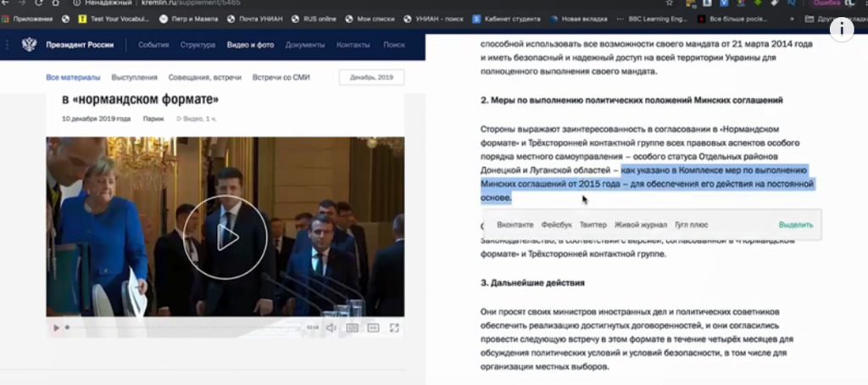Open the video embed code icon
This screenshot has height=385, width=868.
(352, 328)
